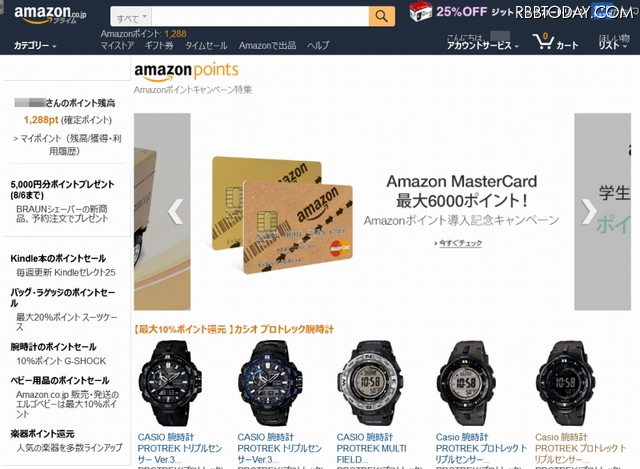The height and width of the screenshot is (469, 640).
Task: Open マイポイント balance history link
Action: coord(67,144)
